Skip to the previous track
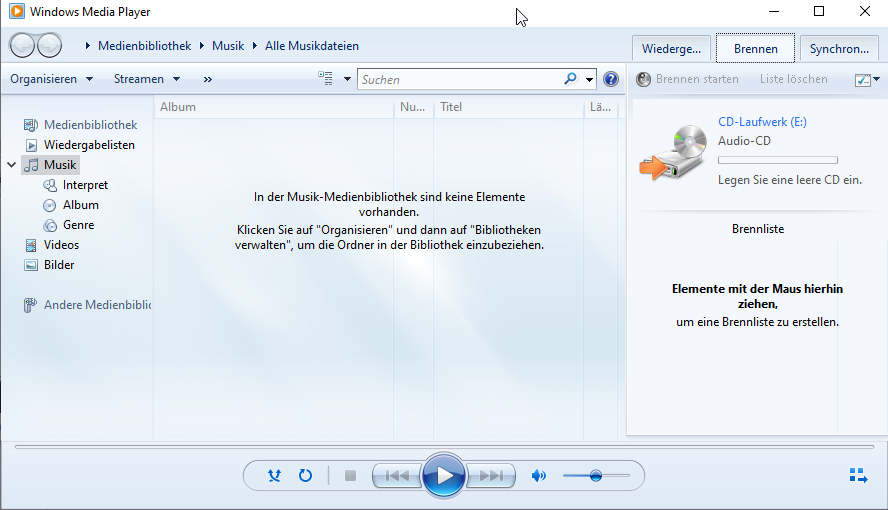Screen dimensions: 888x510 point(398,475)
